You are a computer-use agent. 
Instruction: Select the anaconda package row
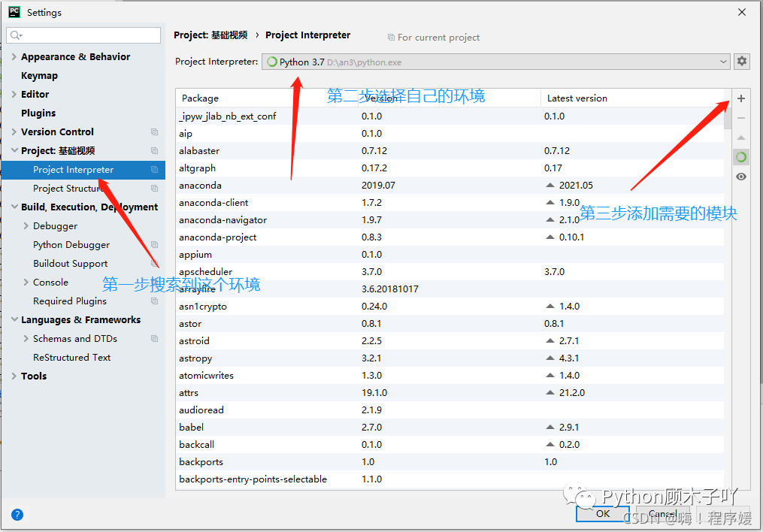point(450,186)
